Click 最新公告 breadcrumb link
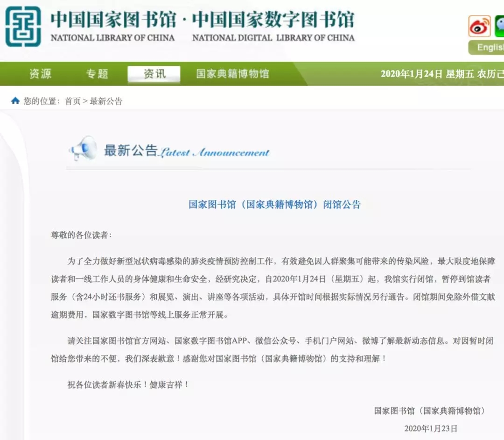This screenshot has height=440, width=504. tap(106, 101)
